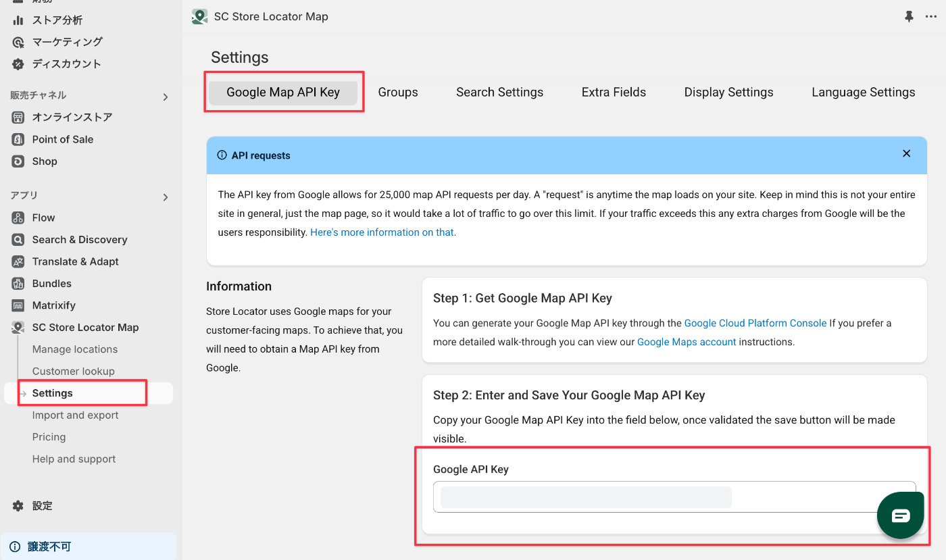Click the Bundles app icon
This screenshot has height=560, width=946.
[18, 284]
